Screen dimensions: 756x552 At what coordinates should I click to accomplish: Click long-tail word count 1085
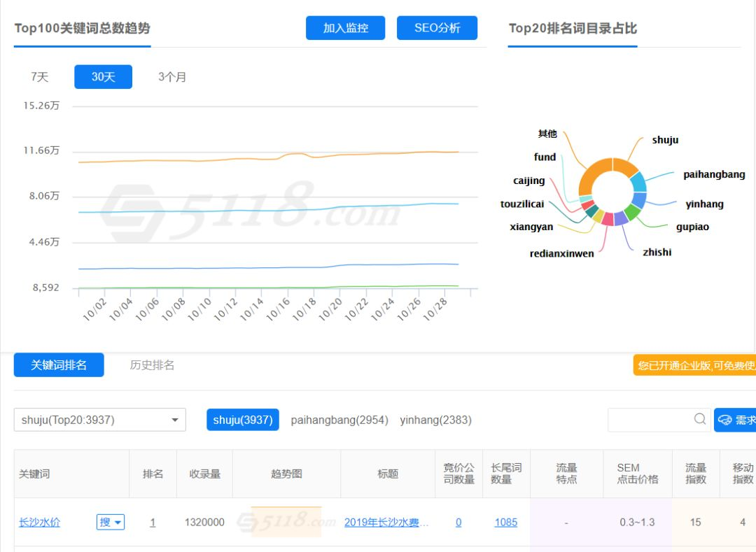pos(505,522)
